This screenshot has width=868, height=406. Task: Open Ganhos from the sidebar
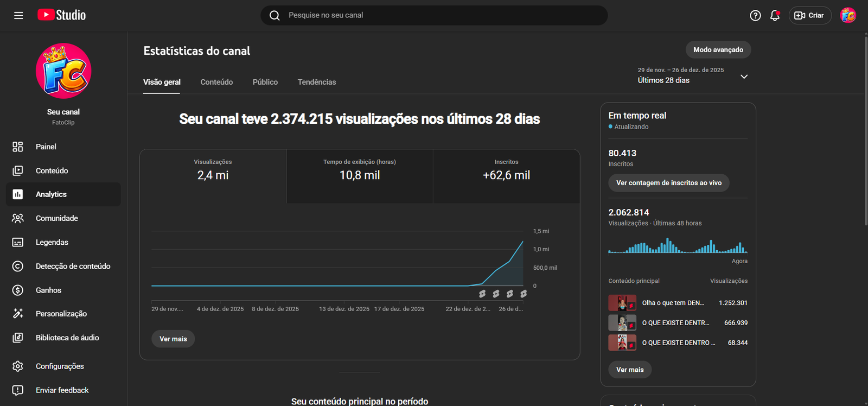[x=48, y=290]
